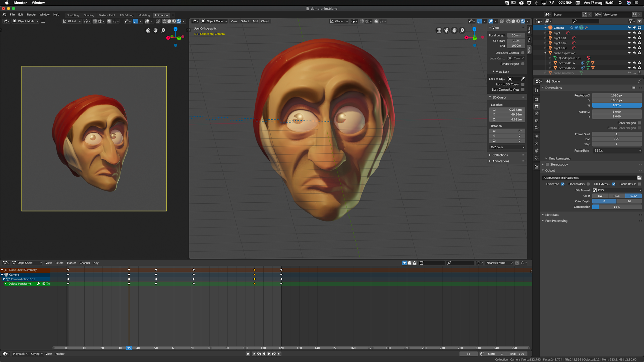Jump to first frame in playback controls
644x362 pixels.
[254, 354]
